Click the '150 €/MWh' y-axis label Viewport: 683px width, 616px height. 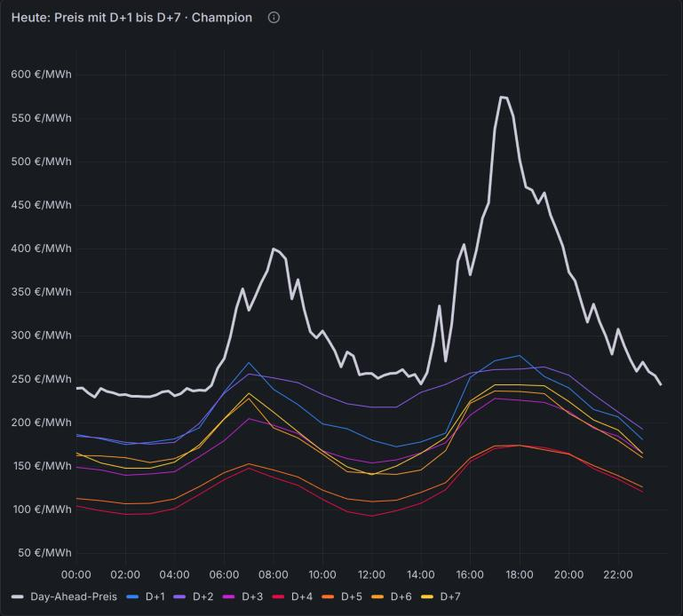[x=42, y=466]
